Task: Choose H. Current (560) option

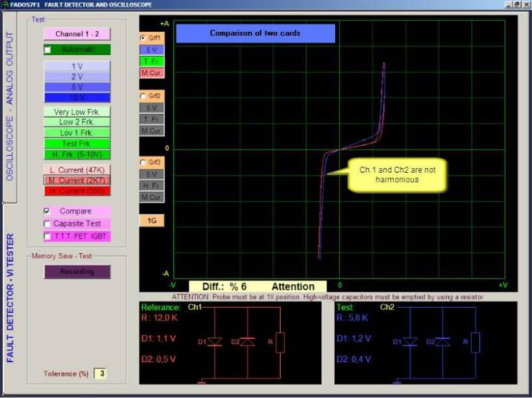Action: click(x=77, y=191)
